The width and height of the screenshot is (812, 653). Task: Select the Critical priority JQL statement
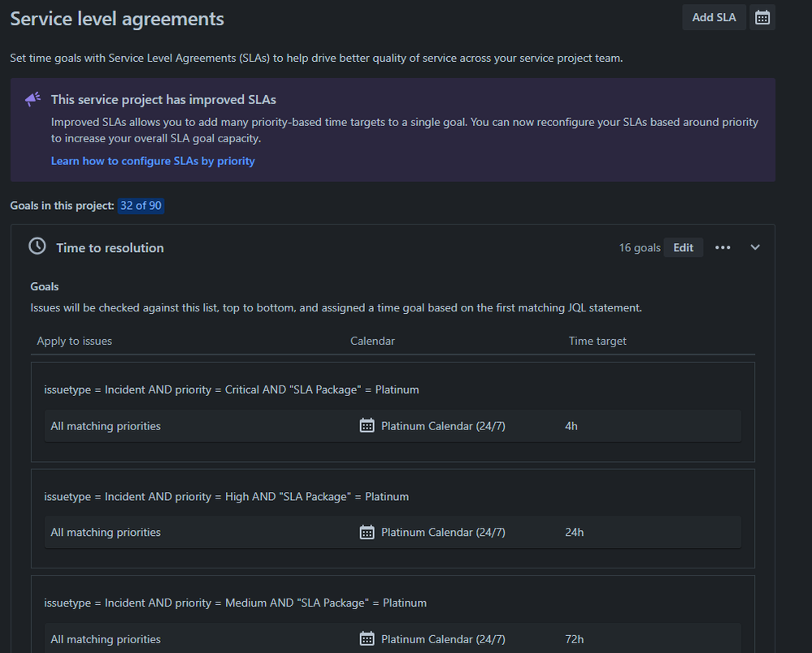tap(231, 390)
